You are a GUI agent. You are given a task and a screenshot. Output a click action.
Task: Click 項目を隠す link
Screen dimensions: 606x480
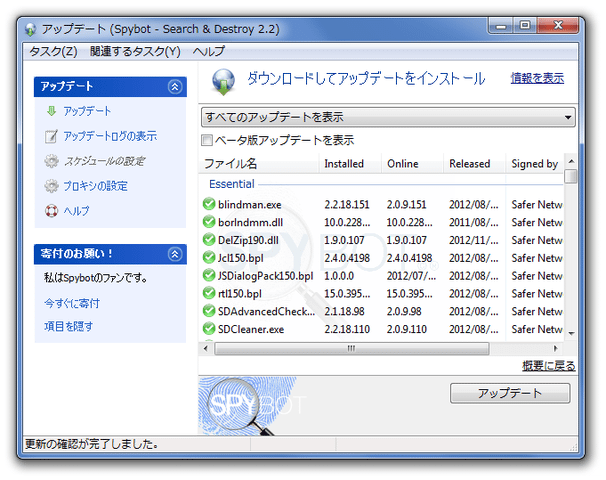click(x=68, y=327)
